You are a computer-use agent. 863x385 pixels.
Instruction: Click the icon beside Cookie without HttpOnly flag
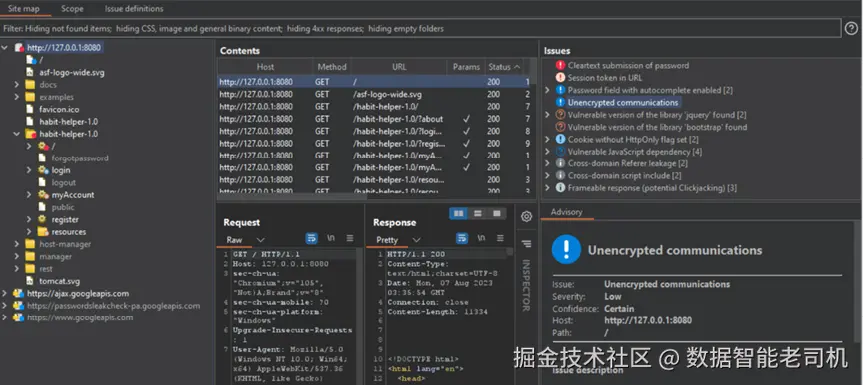point(560,139)
